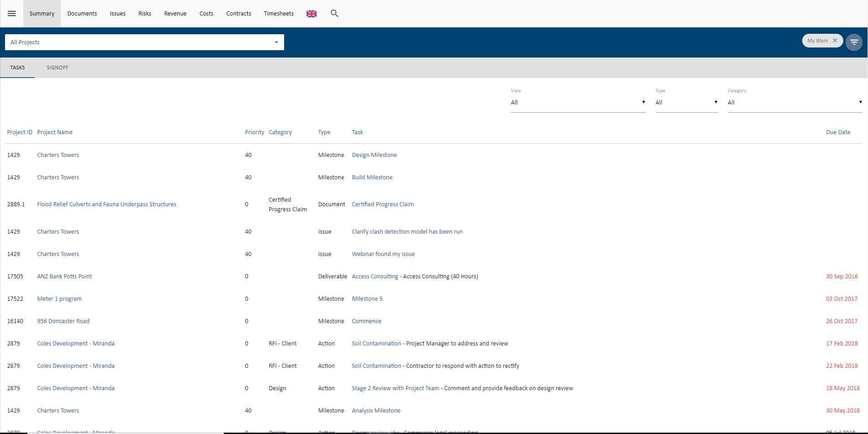Screen dimensions: 868x434
Task: Go to the Timesheets section
Action: (x=279, y=14)
